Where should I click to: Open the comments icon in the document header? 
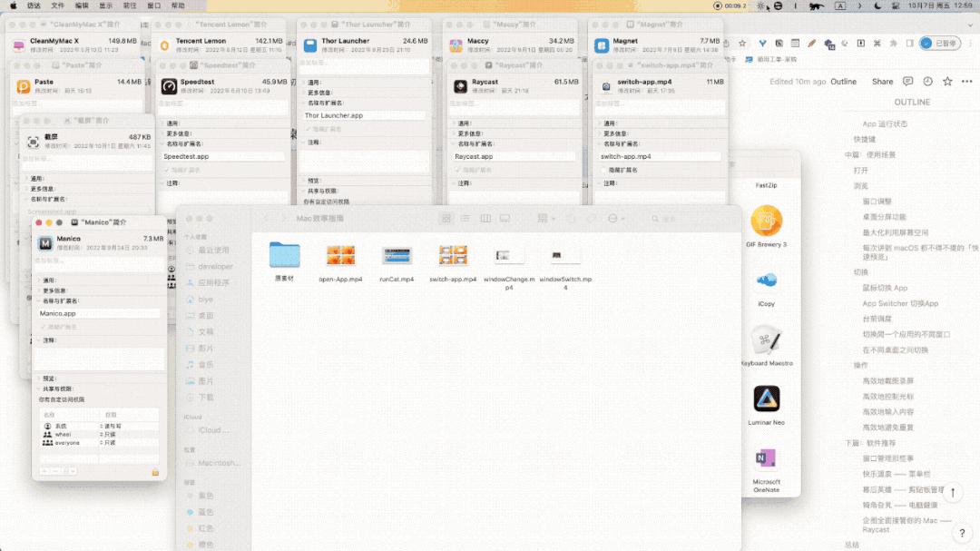click(907, 82)
